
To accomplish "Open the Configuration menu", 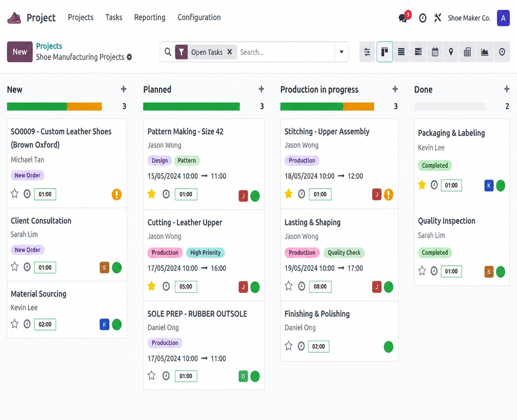I will coord(199,17).
